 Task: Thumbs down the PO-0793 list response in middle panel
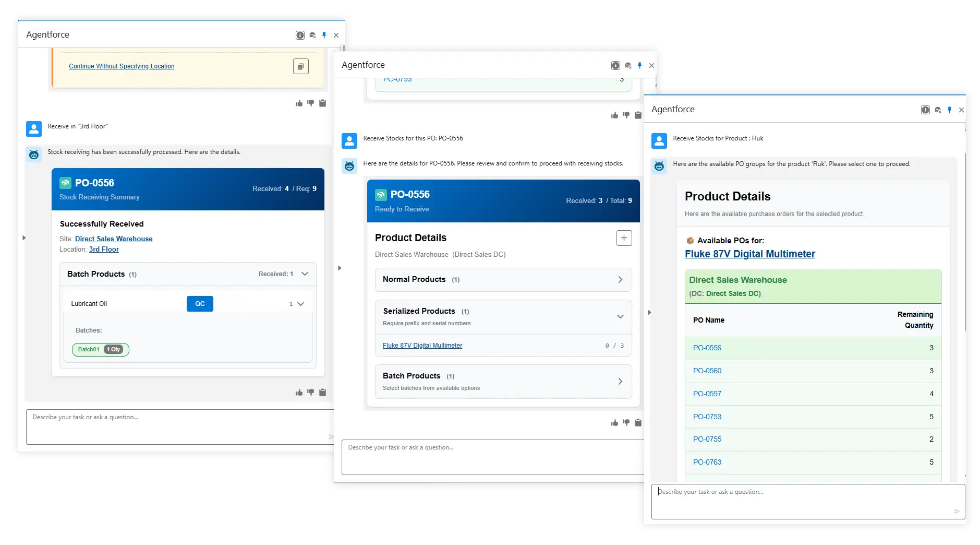coord(626,115)
